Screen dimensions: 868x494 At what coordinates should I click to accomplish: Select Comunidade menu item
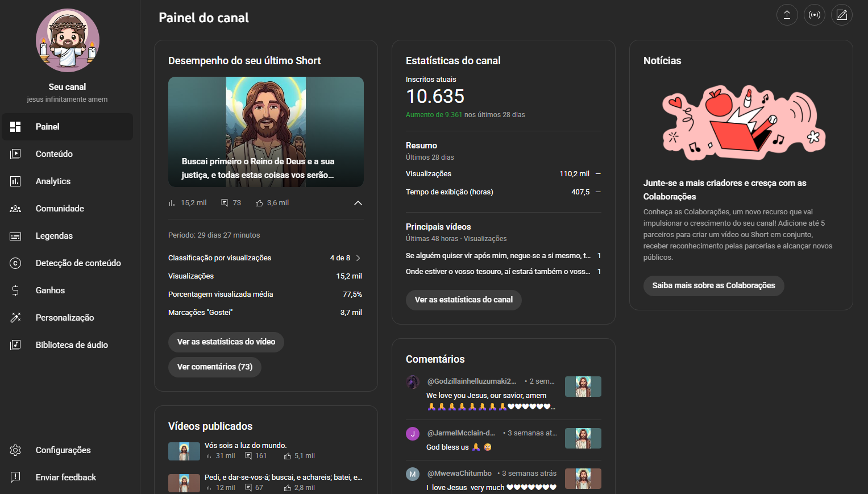click(60, 209)
